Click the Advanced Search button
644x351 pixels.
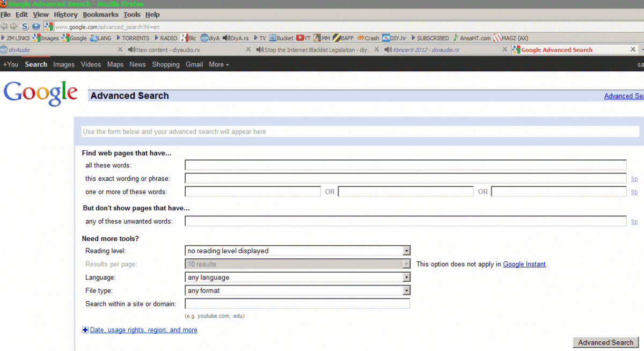tap(606, 342)
